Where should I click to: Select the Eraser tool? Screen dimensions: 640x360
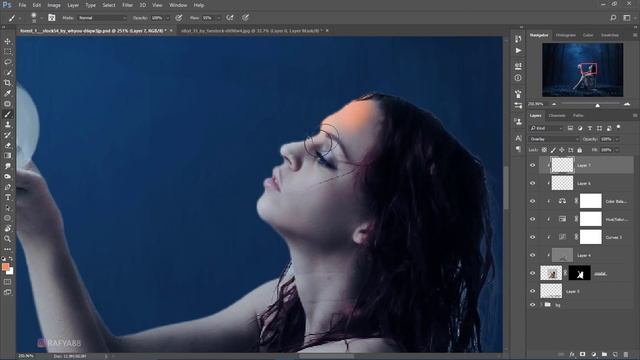8,145
